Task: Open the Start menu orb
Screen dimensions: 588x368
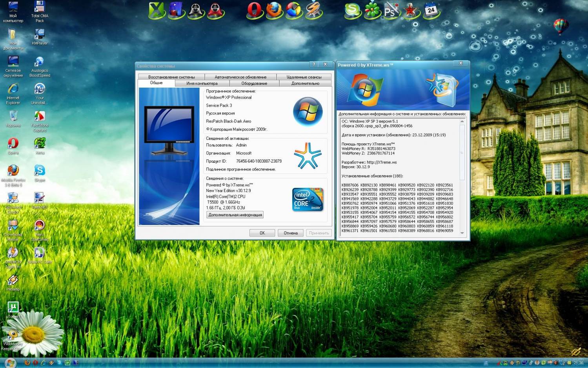Action: point(10,362)
